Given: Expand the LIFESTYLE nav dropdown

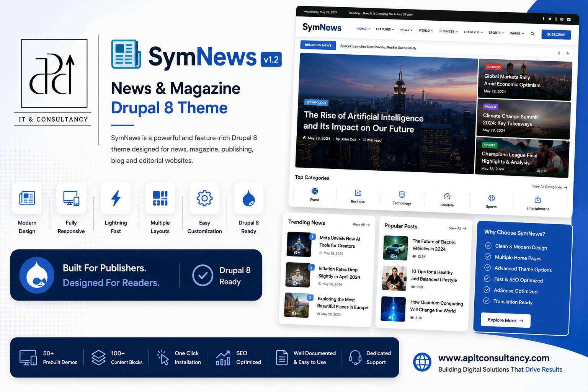Looking at the screenshot, I should 473,32.
